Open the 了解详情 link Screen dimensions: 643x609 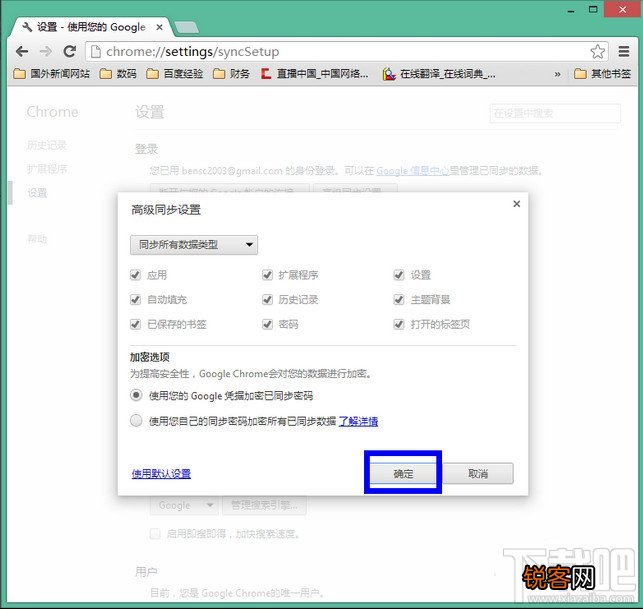pyautogui.click(x=358, y=421)
